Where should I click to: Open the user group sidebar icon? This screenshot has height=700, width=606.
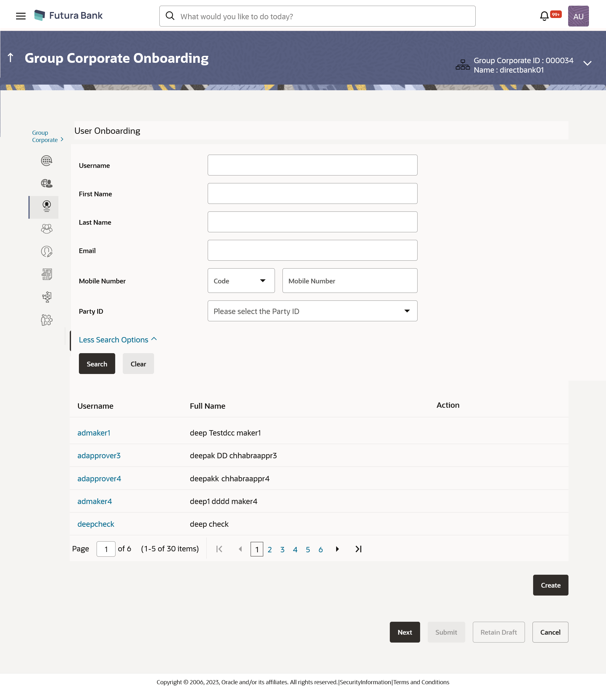click(46, 229)
